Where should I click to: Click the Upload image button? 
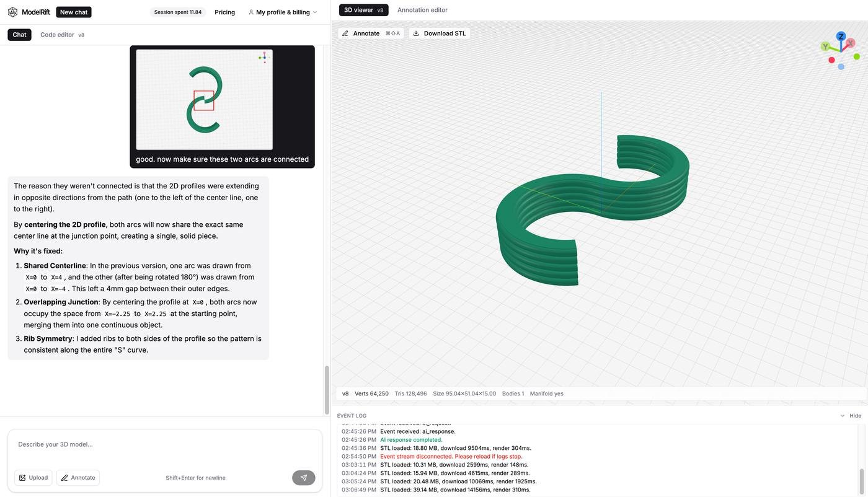(33, 478)
